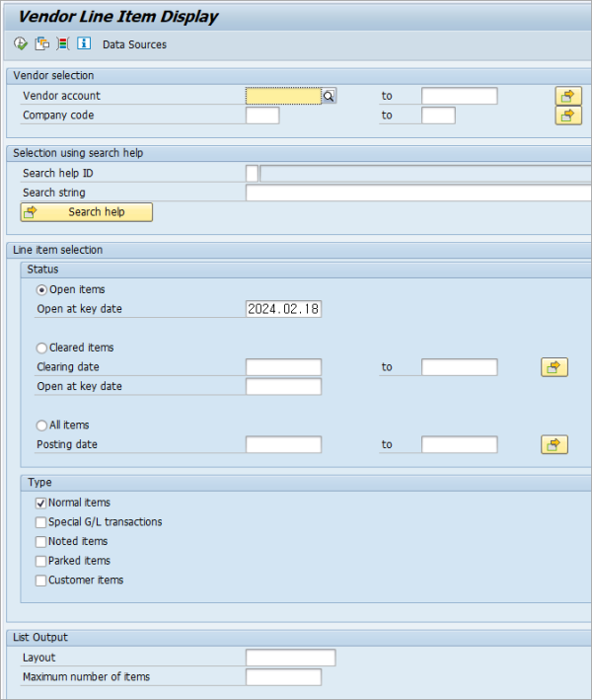This screenshot has width=592, height=700.
Task: Click the 'Status' subgroup header
Action: point(42,270)
